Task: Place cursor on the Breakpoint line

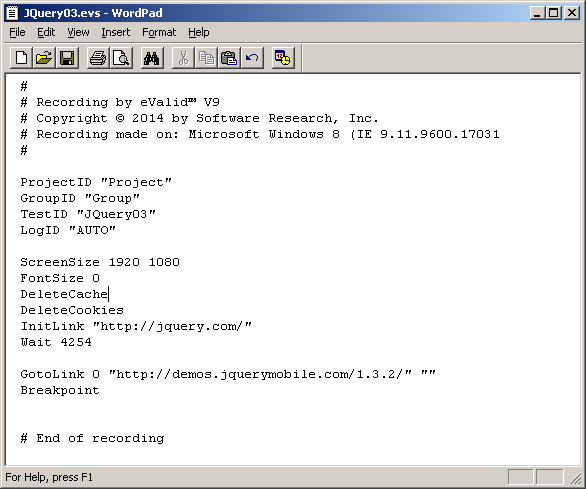Action: (x=60, y=390)
